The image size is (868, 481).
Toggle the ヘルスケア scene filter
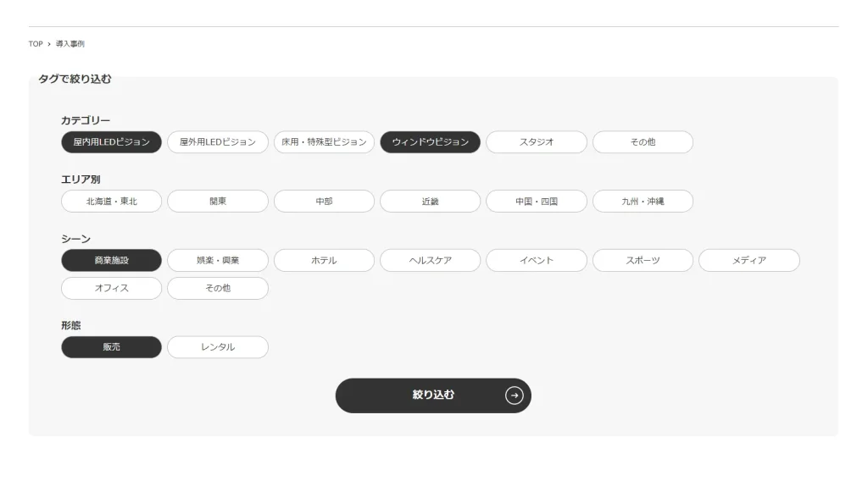click(x=430, y=261)
